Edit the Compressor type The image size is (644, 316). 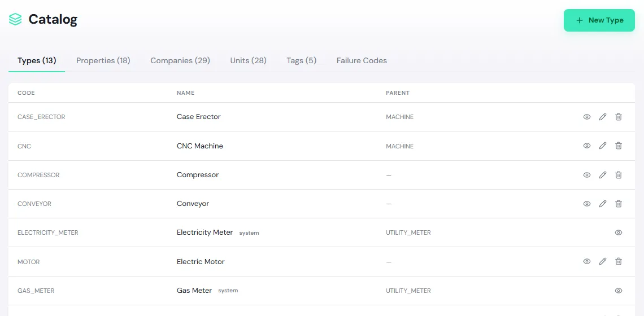(x=603, y=175)
